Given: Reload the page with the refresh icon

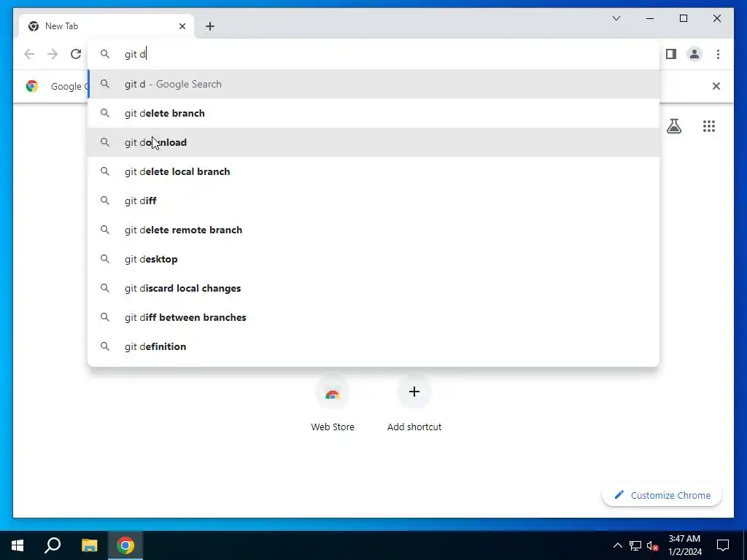Looking at the screenshot, I should (x=76, y=54).
